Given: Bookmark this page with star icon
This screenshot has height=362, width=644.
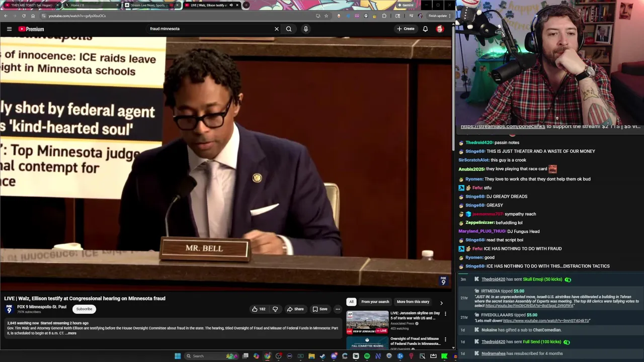Looking at the screenshot, I should tap(326, 16).
